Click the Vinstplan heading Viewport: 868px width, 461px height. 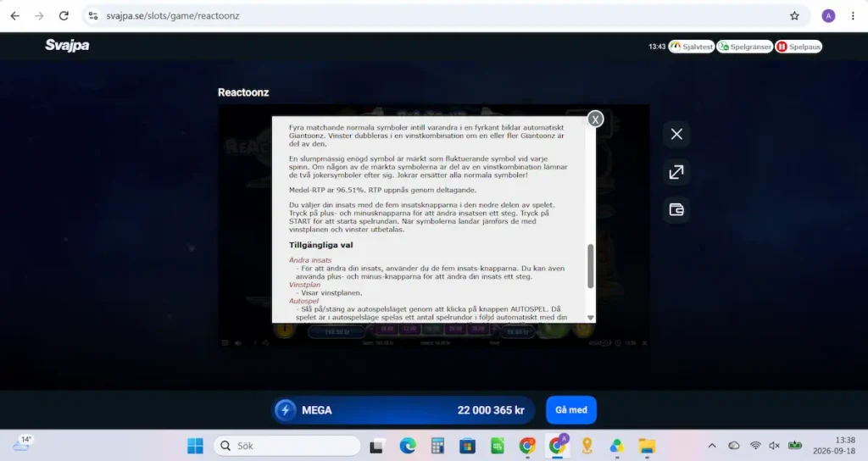coord(304,285)
